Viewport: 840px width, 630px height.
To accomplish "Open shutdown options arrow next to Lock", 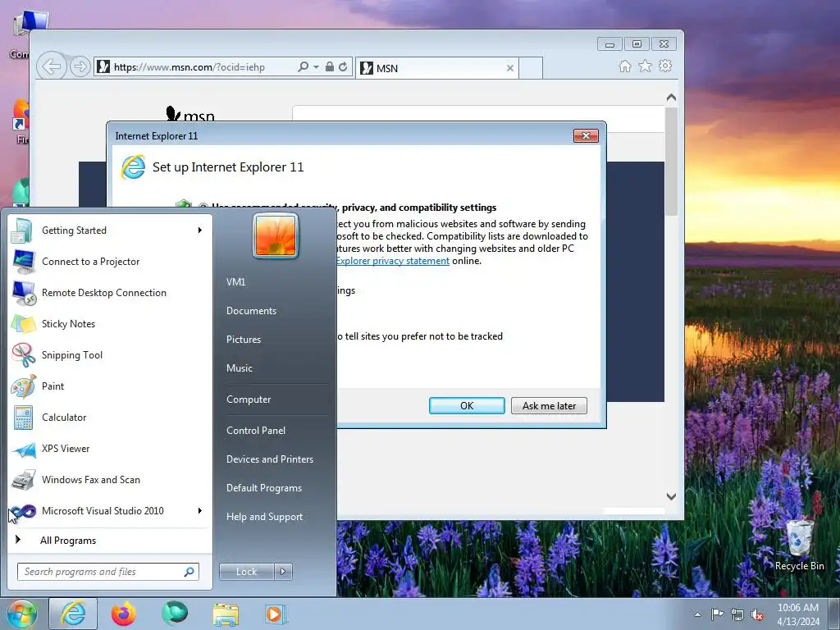I will [x=283, y=572].
